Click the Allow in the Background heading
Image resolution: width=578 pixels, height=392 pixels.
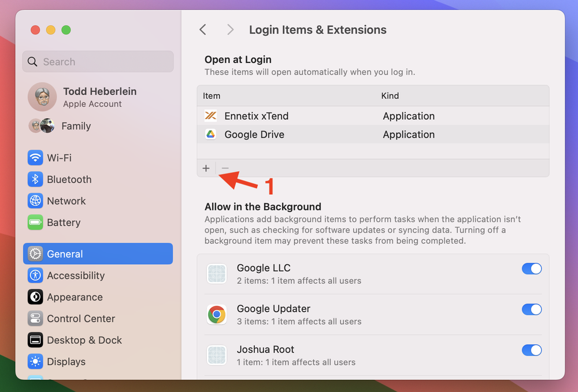tap(263, 206)
